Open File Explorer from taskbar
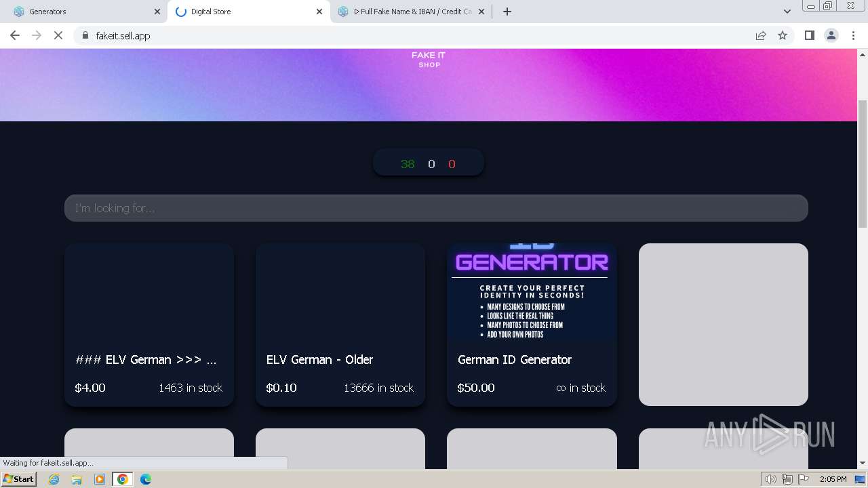 point(77,479)
